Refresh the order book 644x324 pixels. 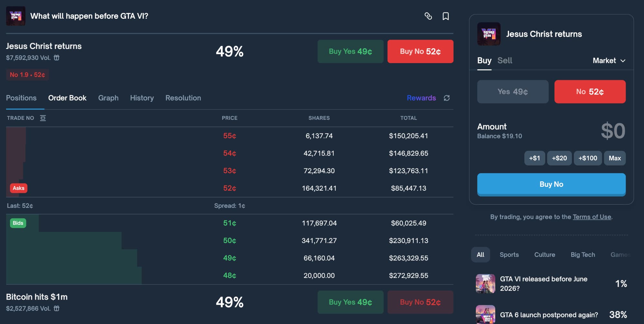tap(447, 98)
